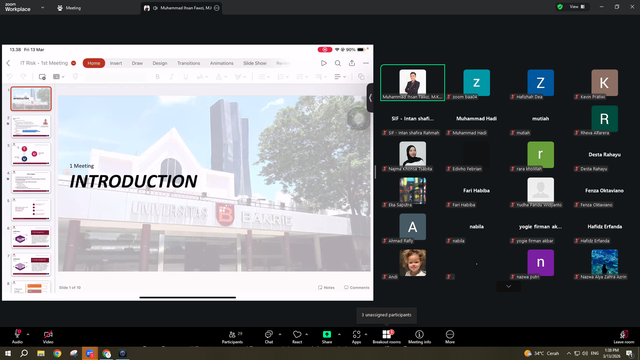Switch to the Animations ribbon tab
The width and height of the screenshot is (640, 360).
(x=222, y=63)
